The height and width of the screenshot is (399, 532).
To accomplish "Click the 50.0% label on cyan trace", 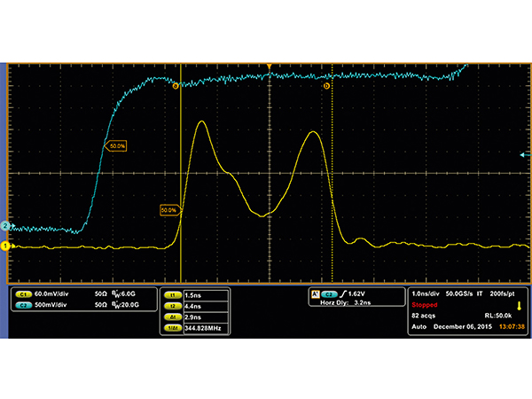I will coord(118,145).
